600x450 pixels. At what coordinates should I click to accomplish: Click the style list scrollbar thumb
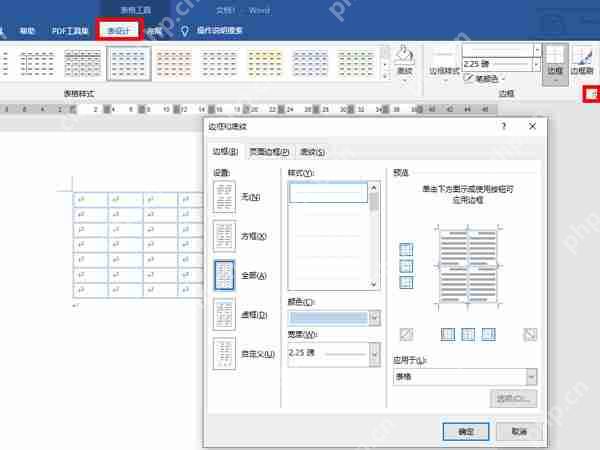[374, 202]
